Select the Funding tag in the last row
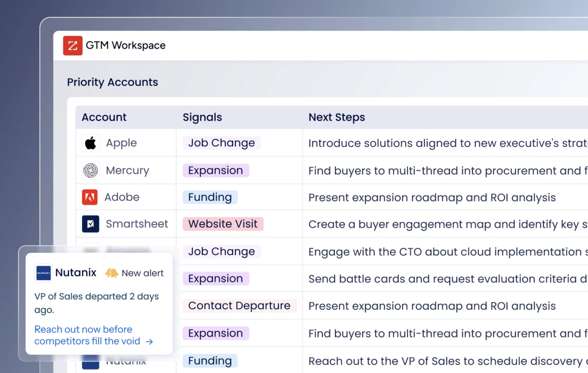This screenshot has width=588, height=373. point(209,360)
